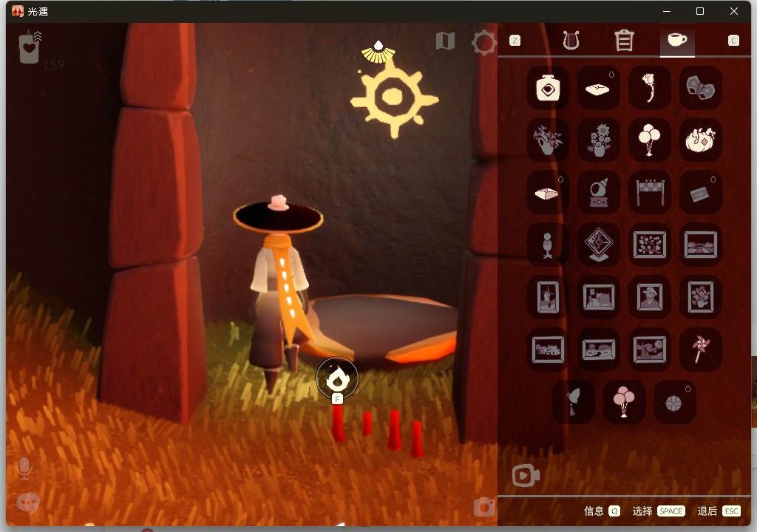
Task: Select the checkered finish banner item
Action: [x=649, y=192]
